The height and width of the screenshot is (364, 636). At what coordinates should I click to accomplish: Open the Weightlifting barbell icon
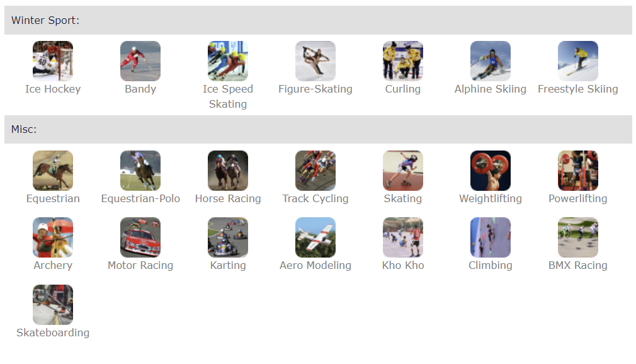tap(491, 171)
